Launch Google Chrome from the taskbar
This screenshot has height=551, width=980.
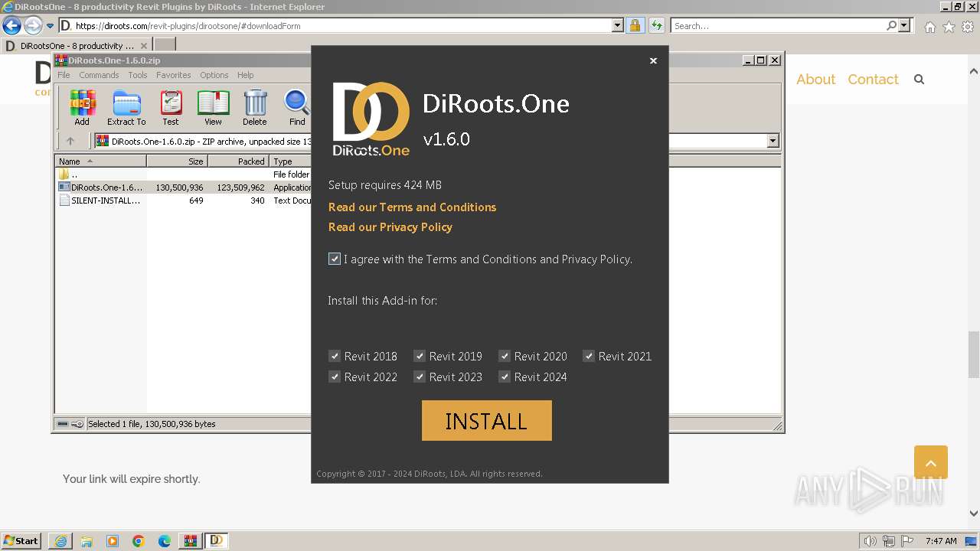[x=139, y=541]
